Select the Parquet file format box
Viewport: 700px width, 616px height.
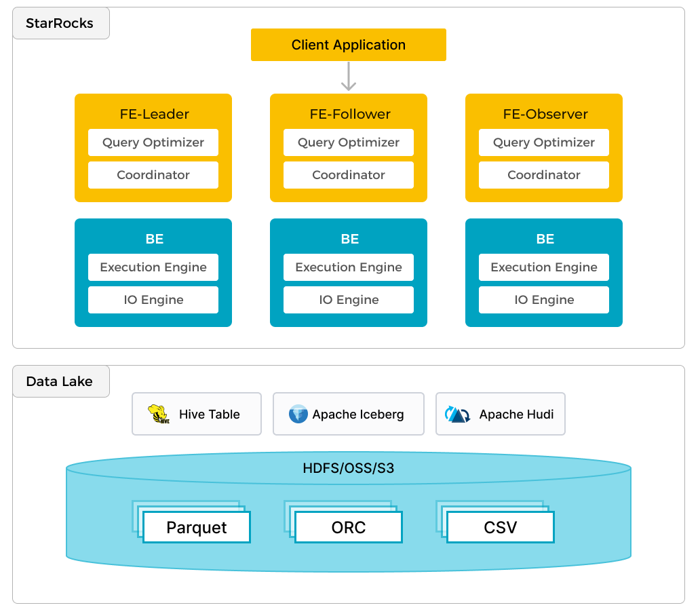(197, 527)
